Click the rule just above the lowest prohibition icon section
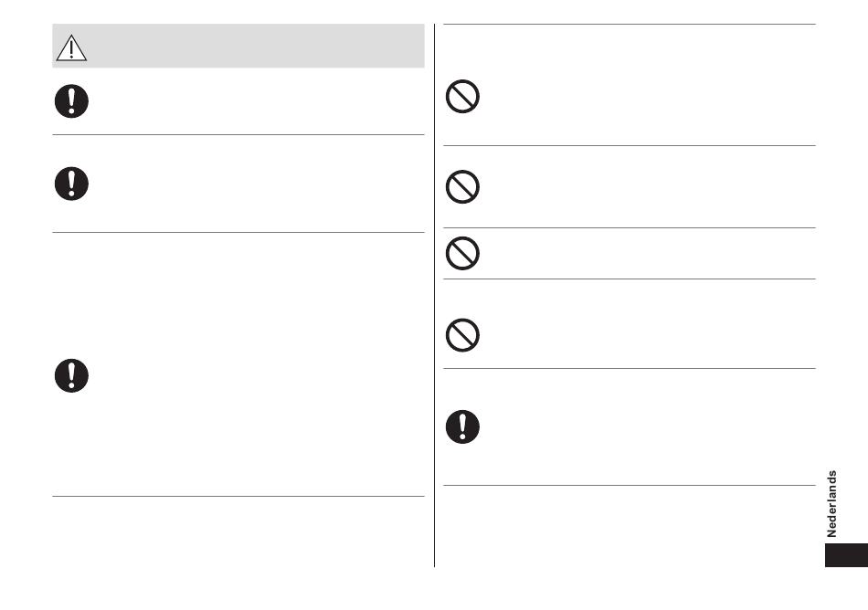The image size is (868, 610). tap(630, 279)
